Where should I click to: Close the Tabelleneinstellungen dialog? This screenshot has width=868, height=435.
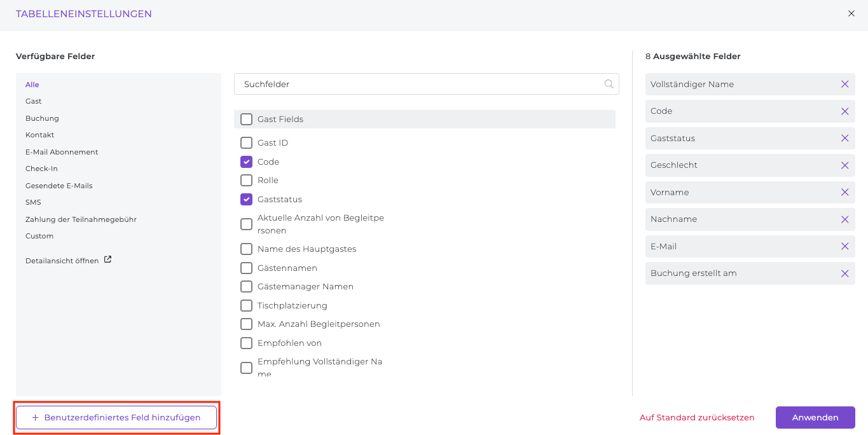pyautogui.click(x=851, y=13)
